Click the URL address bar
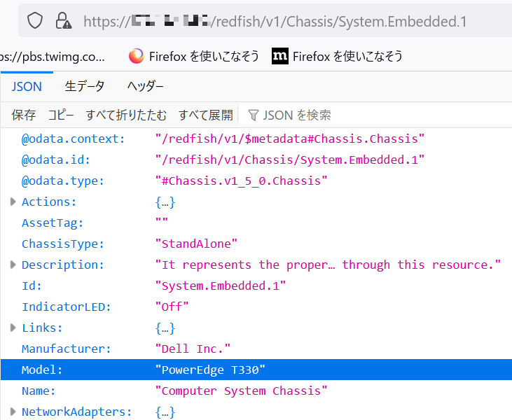The height and width of the screenshot is (420, 512). [x=280, y=21]
